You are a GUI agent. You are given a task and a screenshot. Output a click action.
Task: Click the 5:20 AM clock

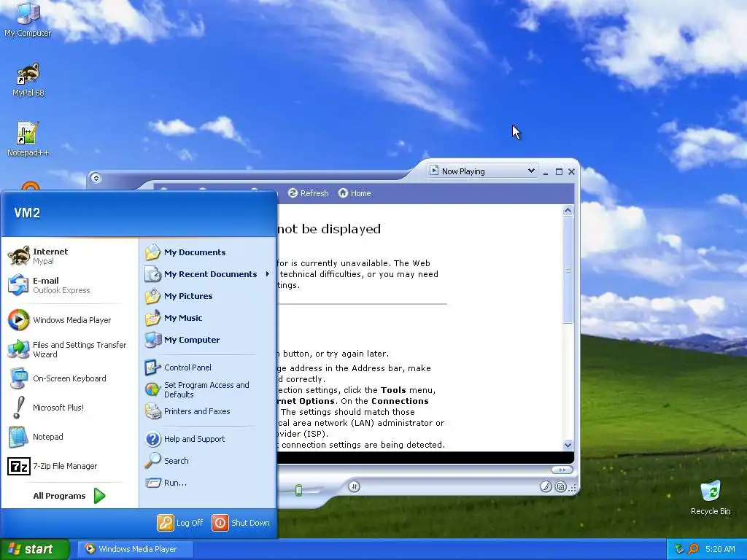click(x=720, y=549)
